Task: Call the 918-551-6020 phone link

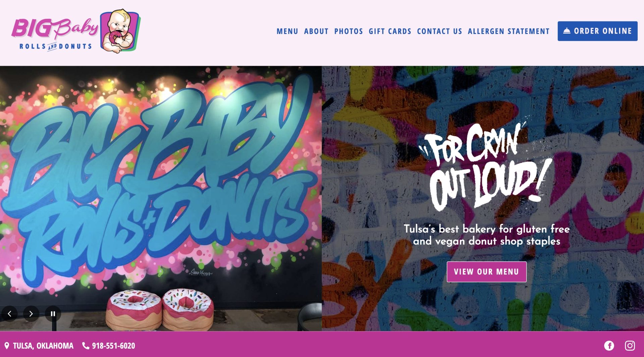Action: 113,346
